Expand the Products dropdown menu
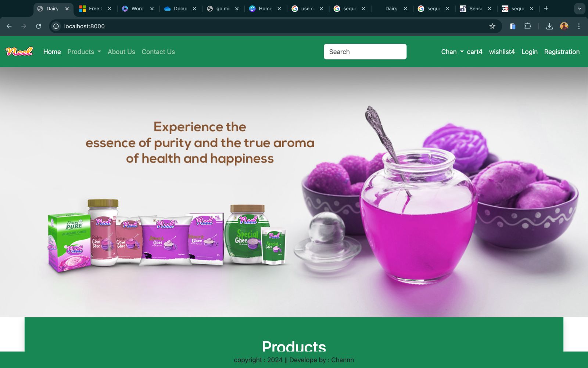 pos(84,52)
